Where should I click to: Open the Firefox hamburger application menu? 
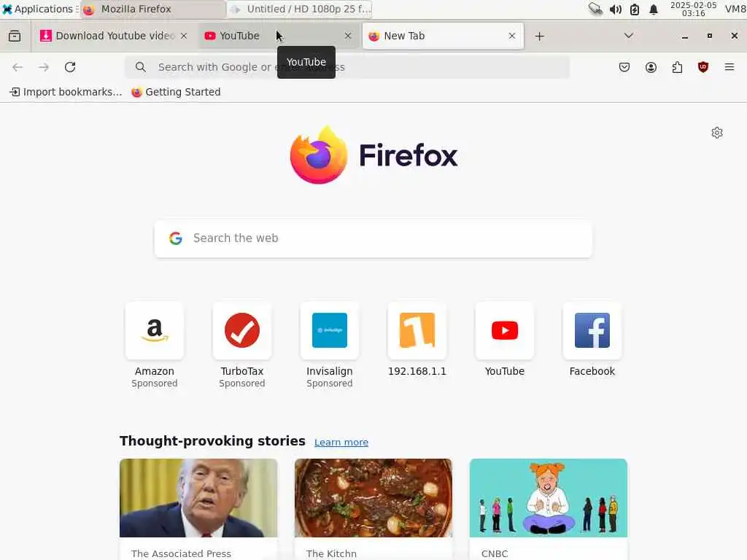[729, 67]
